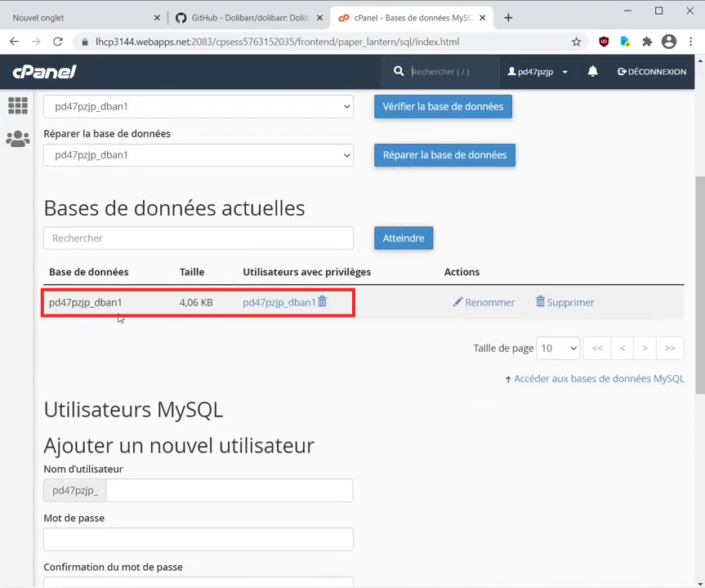The image size is (705, 588).
Task: Open the notifications bell icon
Action: (592, 72)
